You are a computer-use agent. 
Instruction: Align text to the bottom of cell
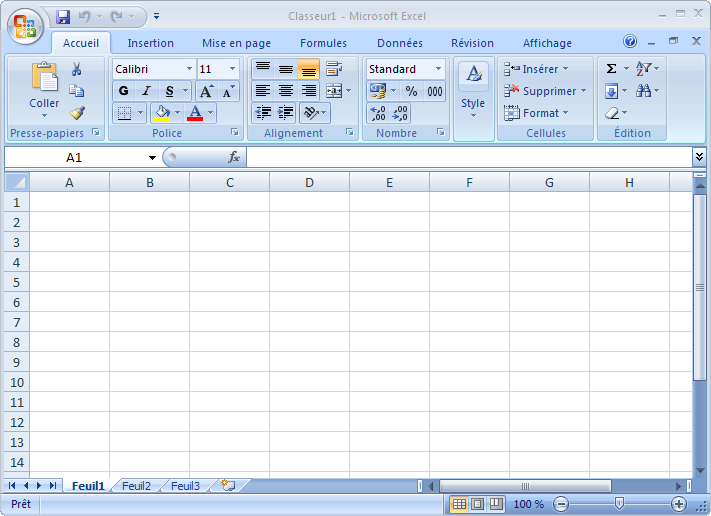tap(309, 69)
